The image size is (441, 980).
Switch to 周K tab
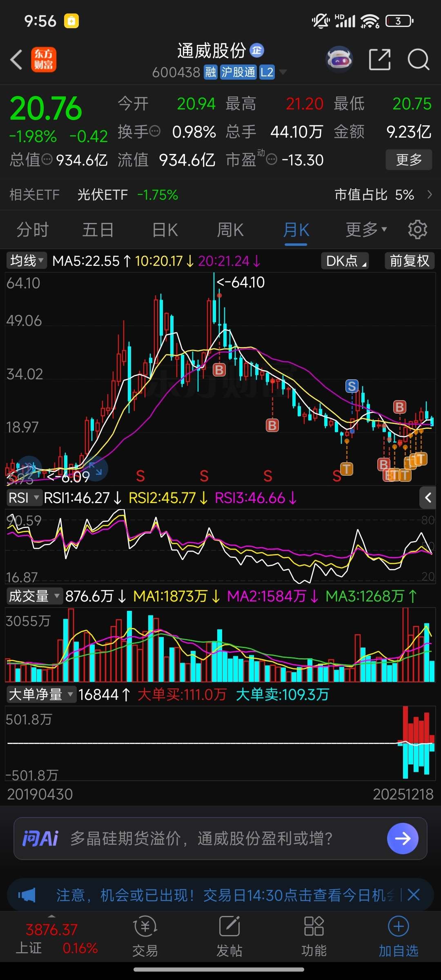pyautogui.click(x=230, y=229)
